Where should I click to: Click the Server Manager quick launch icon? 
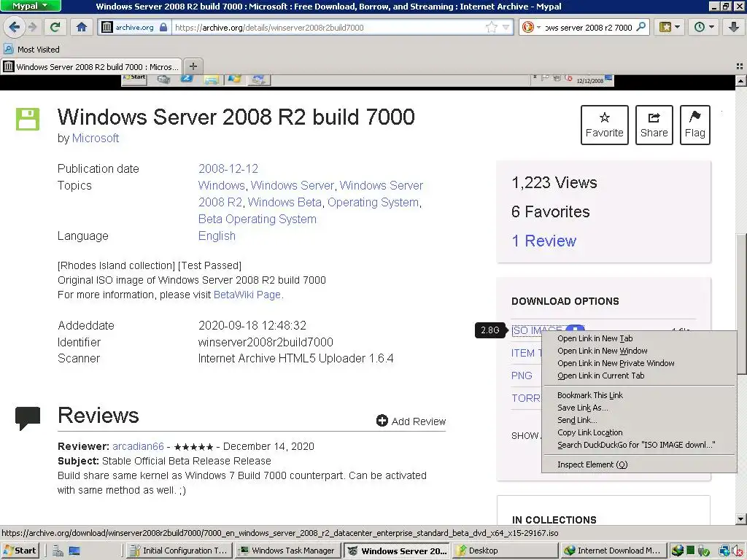tap(58, 551)
